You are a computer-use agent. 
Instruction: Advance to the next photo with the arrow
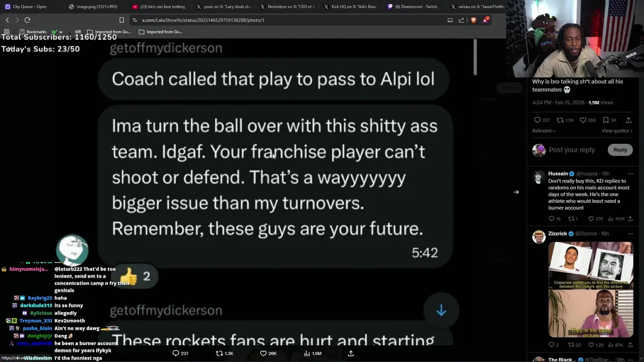point(516,192)
